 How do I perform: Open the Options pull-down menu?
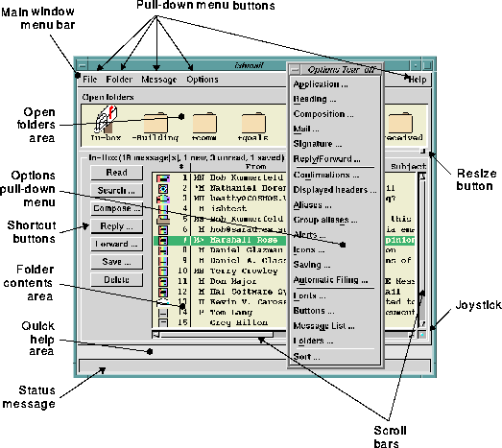click(x=203, y=80)
